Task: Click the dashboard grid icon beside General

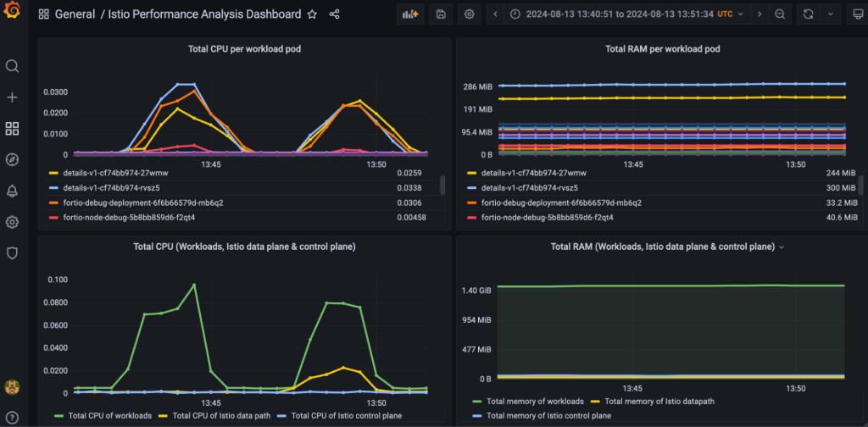Action: (43, 14)
